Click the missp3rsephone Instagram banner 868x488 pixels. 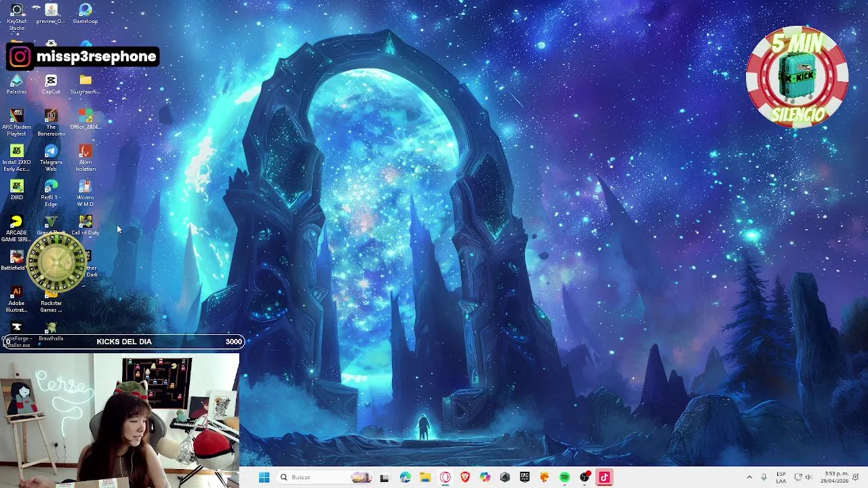pos(83,57)
